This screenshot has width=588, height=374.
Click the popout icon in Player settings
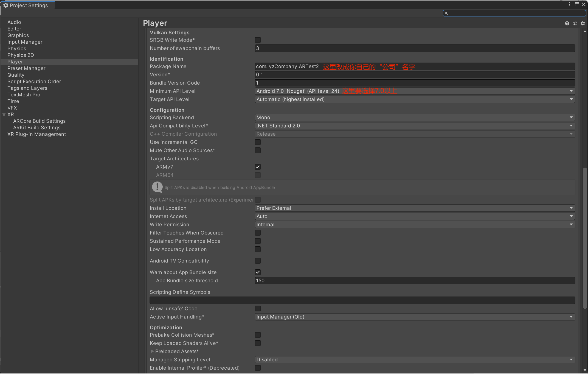point(575,23)
